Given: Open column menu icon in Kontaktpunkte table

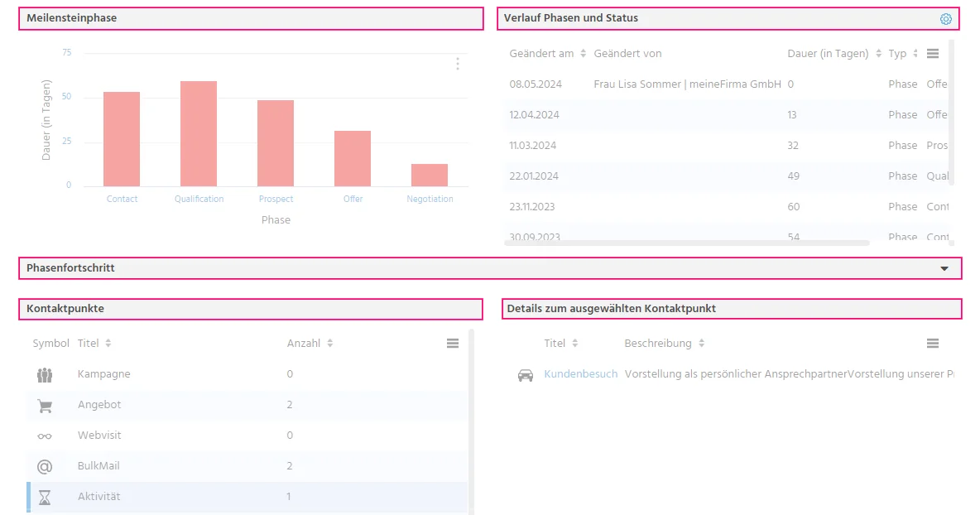Looking at the screenshot, I should [x=453, y=343].
